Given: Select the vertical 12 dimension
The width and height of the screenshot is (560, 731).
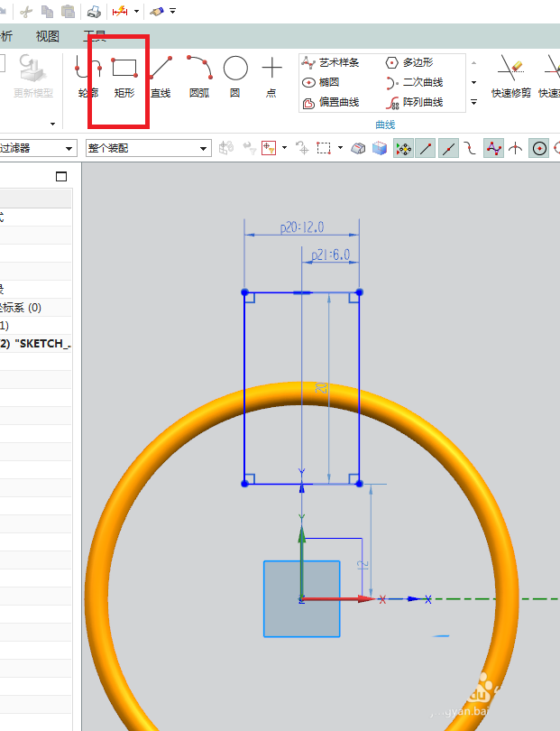Looking at the screenshot, I should pos(363,566).
